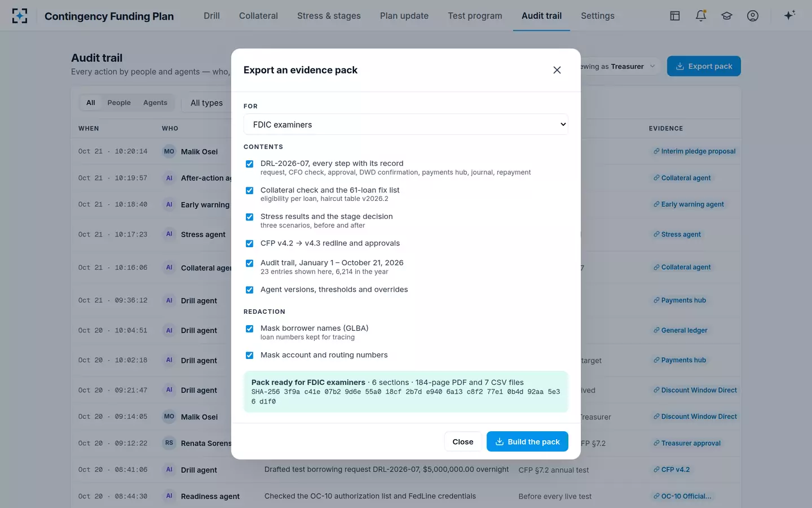Click the AI badge for Early warning row
Screen dimensions: 812x508
(x=169, y=204)
